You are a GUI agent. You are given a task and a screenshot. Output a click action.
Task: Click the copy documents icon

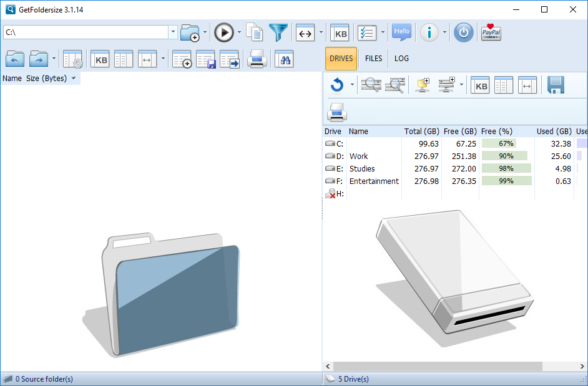pyautogui.click(x=255, y=32)
